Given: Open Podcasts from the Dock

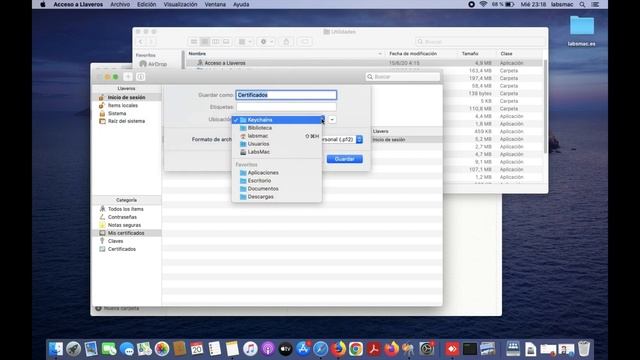Looking at the screenshot, I should pyautogui.click(x=268, y=349).
